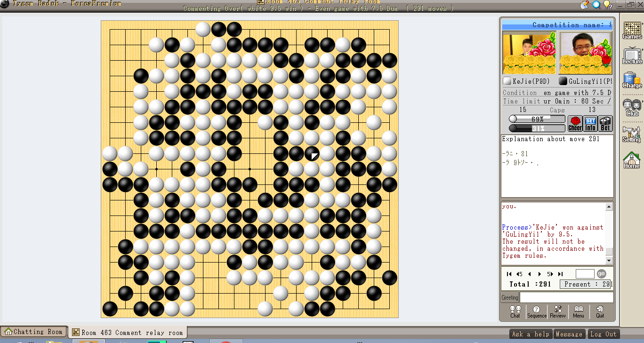Go to Home icon in sidebar
Screen dimensions: 644x343
[x=632, y=160]
